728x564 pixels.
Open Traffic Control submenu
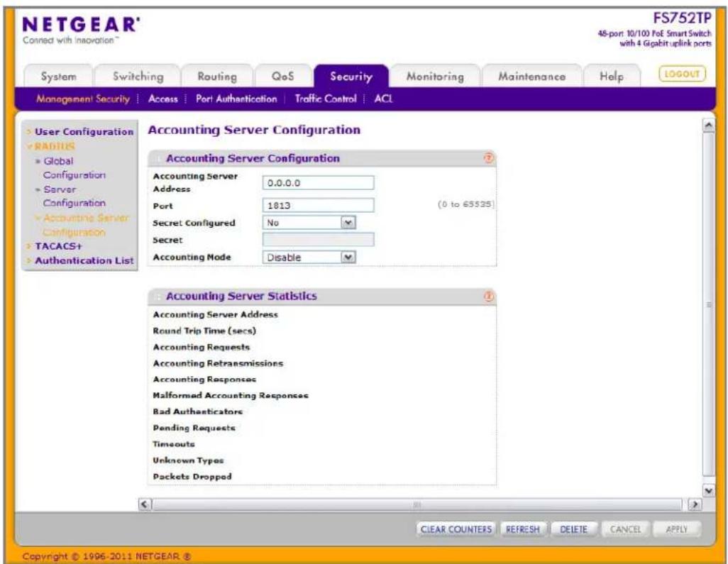click(326, 99)
